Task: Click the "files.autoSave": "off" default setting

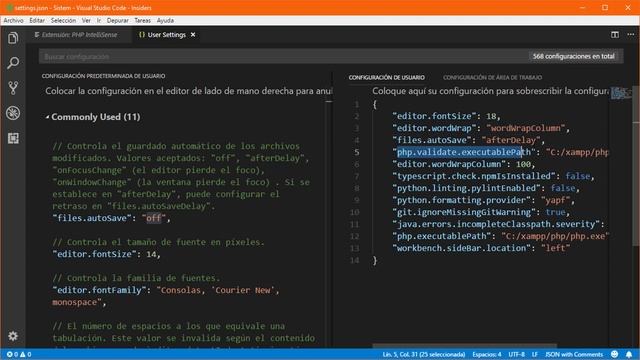Action: [111, 218]
